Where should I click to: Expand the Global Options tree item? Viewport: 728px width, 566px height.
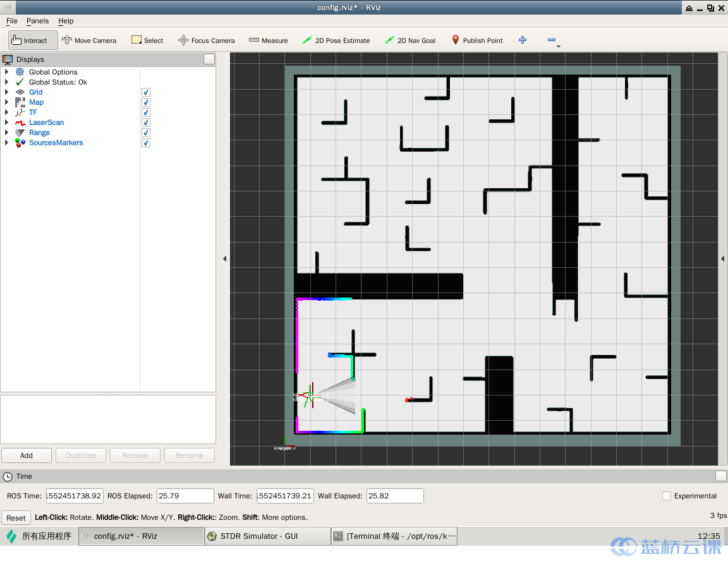tap(7, 72)
